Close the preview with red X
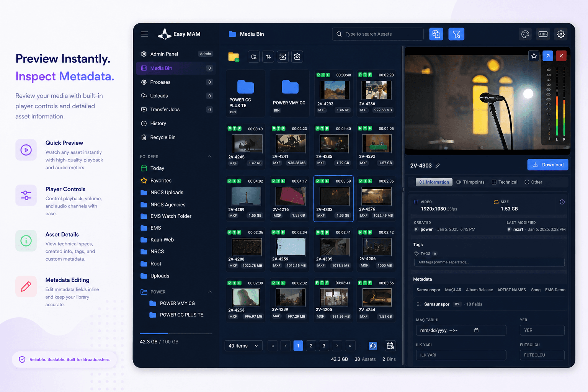This screenshot has height=392, width=588. pos(561,56)
